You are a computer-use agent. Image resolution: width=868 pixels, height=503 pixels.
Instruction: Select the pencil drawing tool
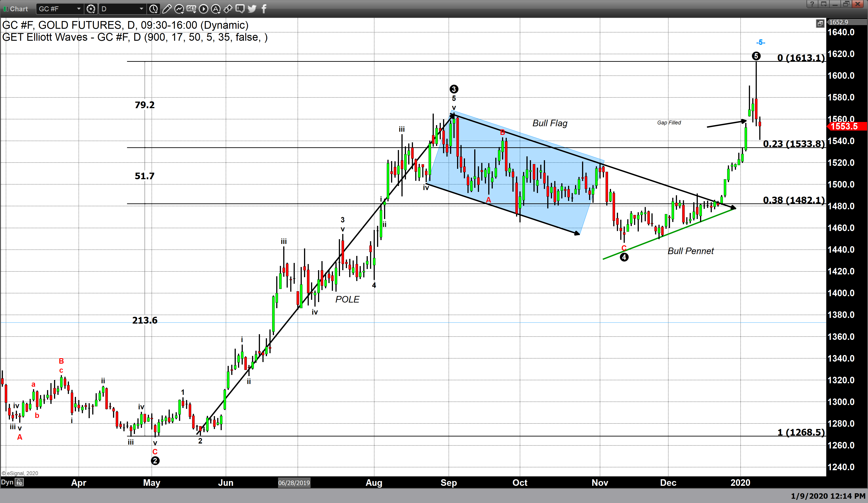[167, 9]
